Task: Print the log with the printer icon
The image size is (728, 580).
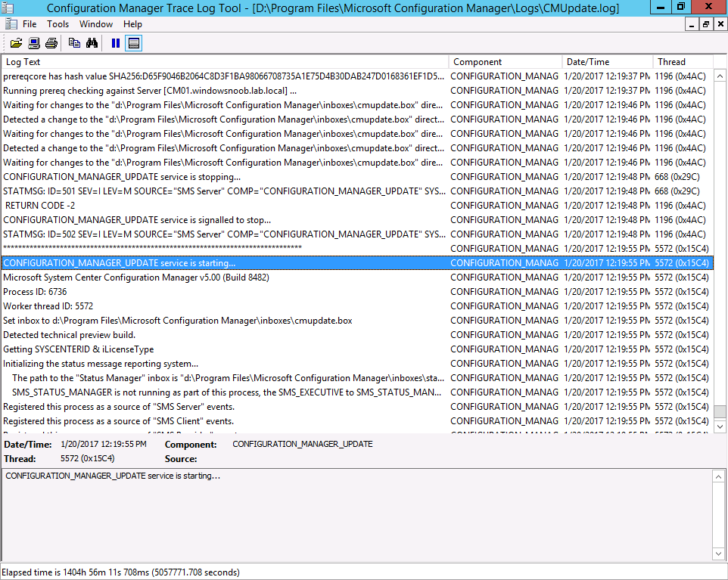Action: click(x=51, y=43)
